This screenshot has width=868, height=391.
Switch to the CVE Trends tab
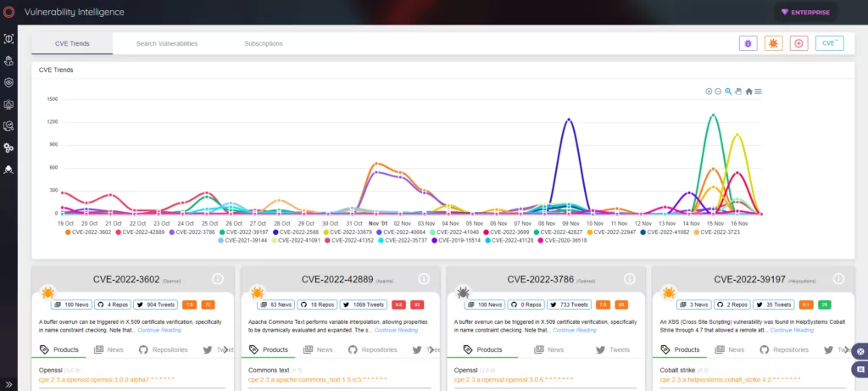click(x=72, y=43)
